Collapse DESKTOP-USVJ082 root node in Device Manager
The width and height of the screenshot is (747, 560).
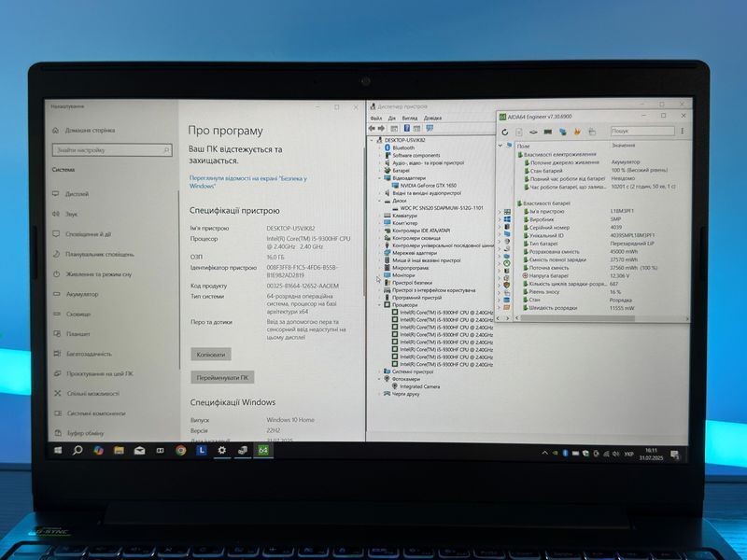[373, 140]
